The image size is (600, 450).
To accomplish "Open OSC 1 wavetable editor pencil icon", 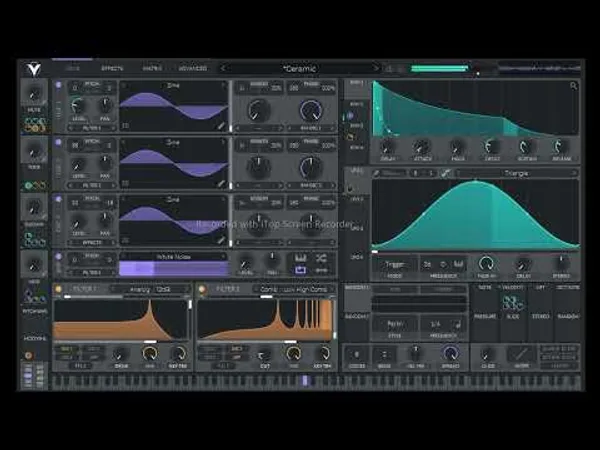I will click(x=221, y=126).
